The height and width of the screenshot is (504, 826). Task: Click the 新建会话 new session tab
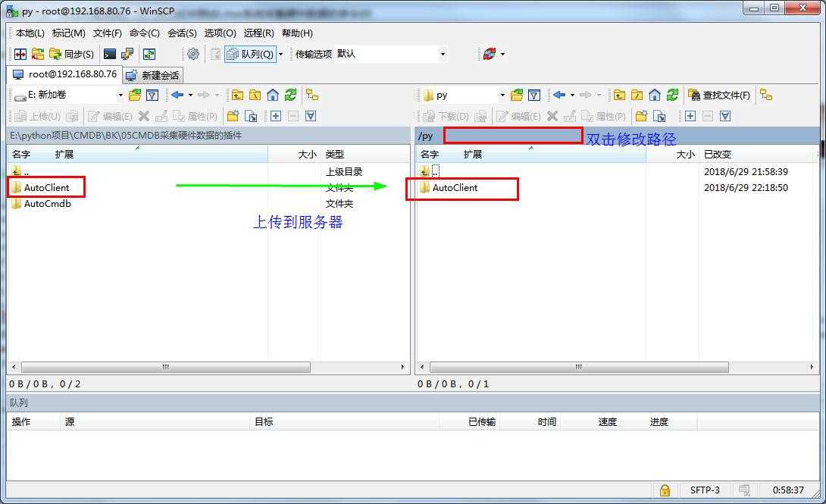coord(153,75)
